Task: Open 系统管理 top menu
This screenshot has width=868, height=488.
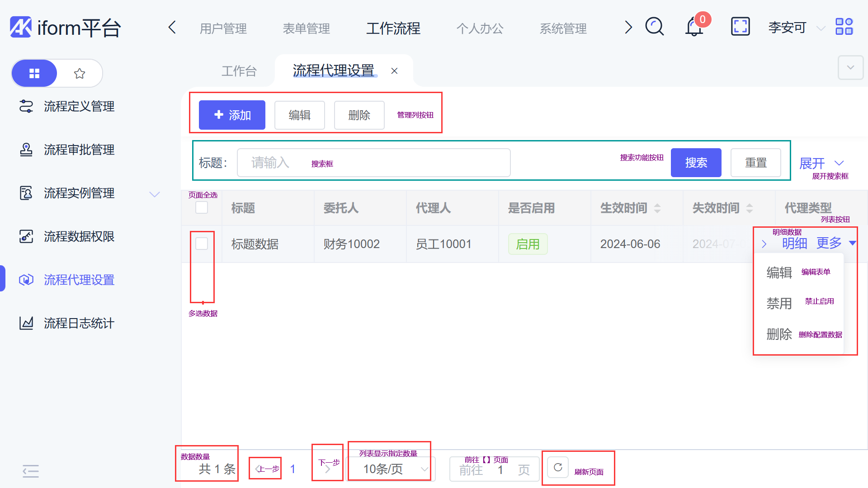Action: (563, 28)
